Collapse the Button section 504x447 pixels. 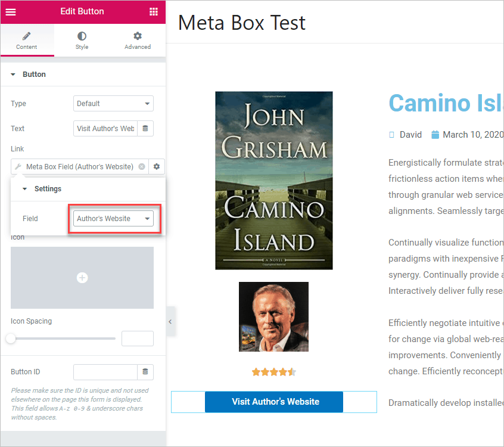(13, 74)
